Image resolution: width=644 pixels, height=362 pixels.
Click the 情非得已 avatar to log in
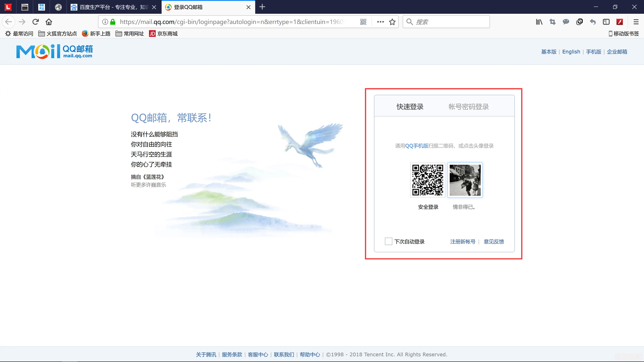pos(465,180)
